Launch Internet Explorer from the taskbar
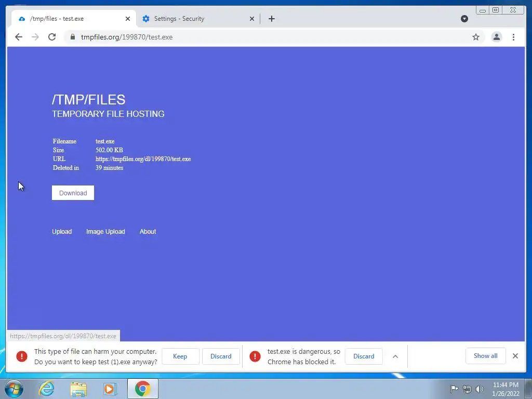532x399 pixels. point(46,389)
